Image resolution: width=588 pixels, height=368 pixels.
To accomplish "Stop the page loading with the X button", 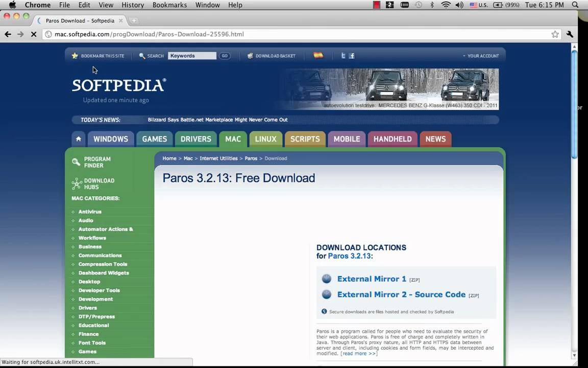I will click(x=33, y=34).
